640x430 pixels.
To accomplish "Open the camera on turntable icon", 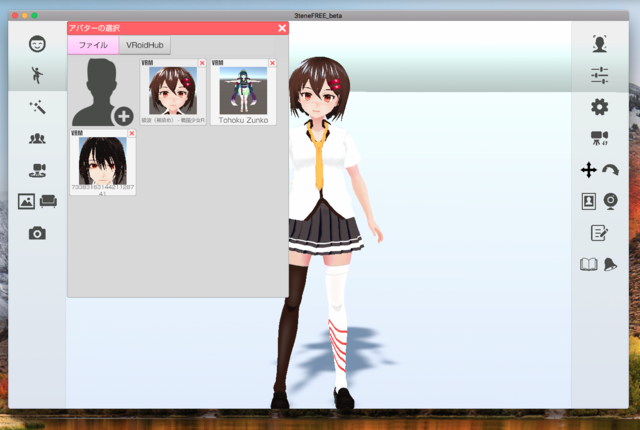I will click(x=37, y=170).
